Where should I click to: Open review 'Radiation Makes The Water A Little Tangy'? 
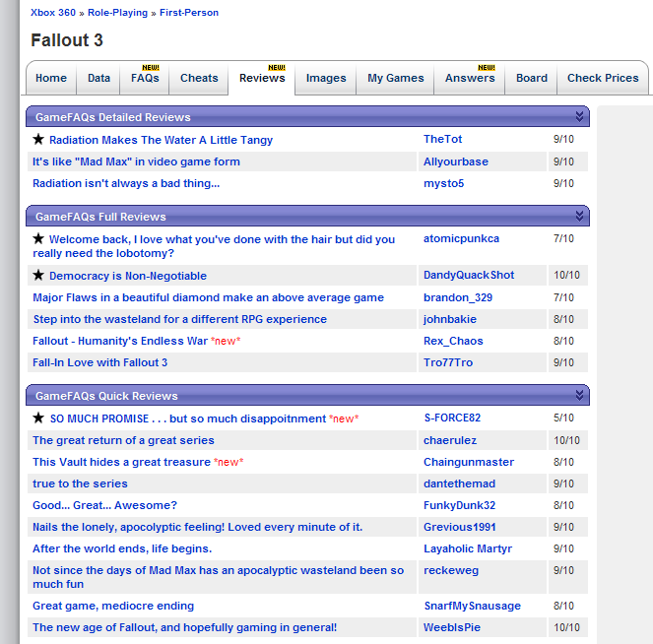[161, 140]
